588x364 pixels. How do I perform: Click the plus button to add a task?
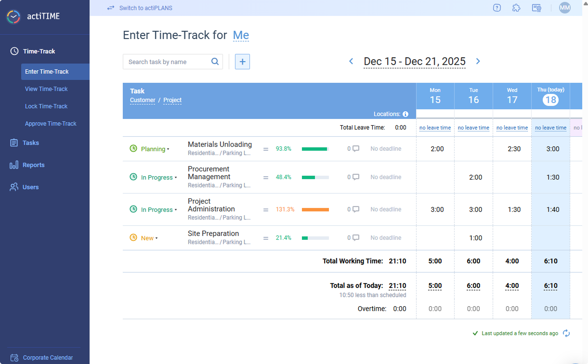pos(242,62)
